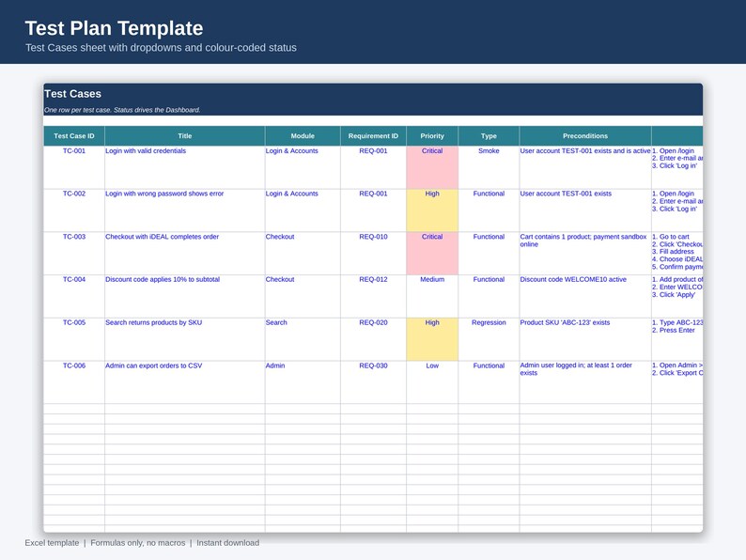
Task: Click cell TC-005
Action: (x=74, y=339)
